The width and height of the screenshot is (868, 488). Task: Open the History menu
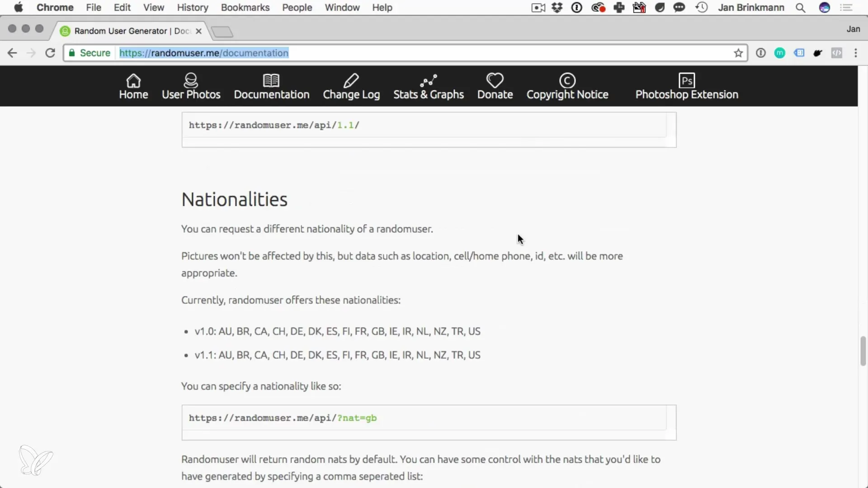[193, 7]
